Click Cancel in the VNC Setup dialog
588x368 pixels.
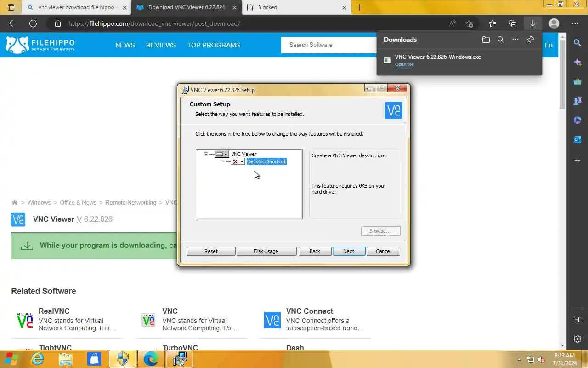pos(383,251)
